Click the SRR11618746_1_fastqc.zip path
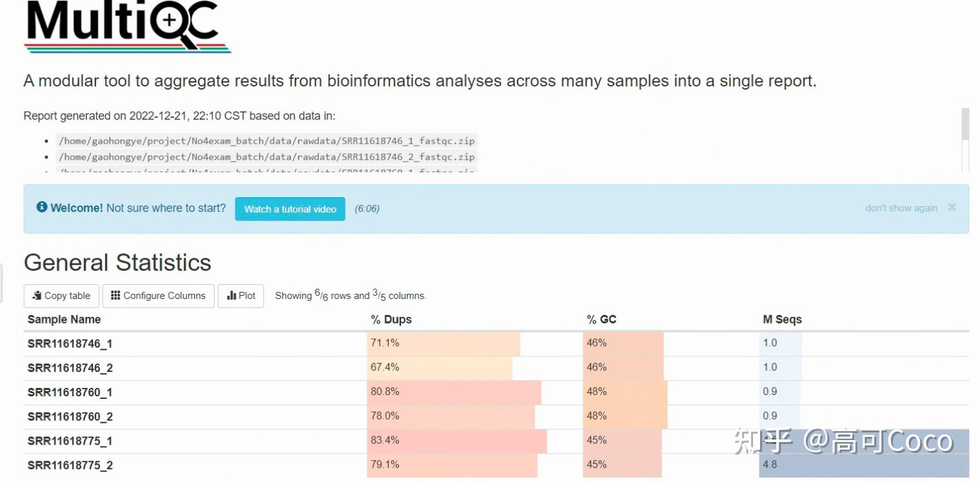This screenshot has height=482, width=980. [x=266, y=141]
